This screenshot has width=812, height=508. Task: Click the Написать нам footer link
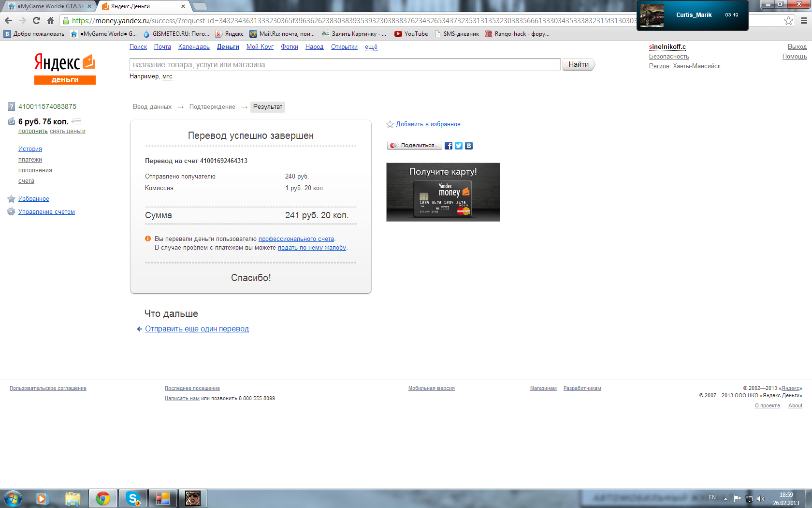click(182, 399)
